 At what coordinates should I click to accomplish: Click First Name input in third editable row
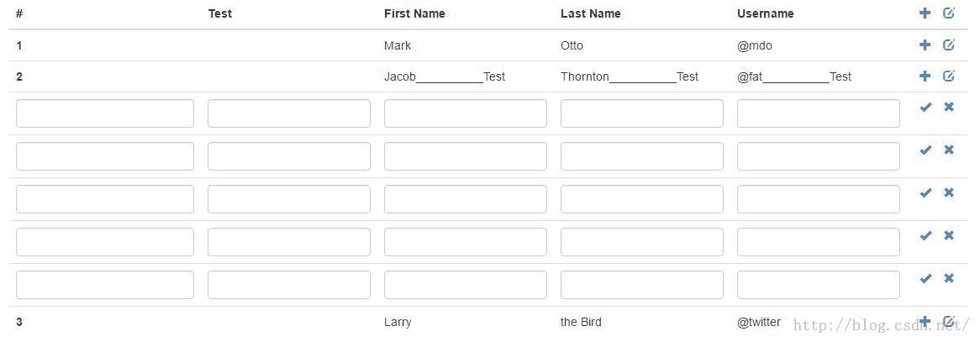click(x=465, y=199)
